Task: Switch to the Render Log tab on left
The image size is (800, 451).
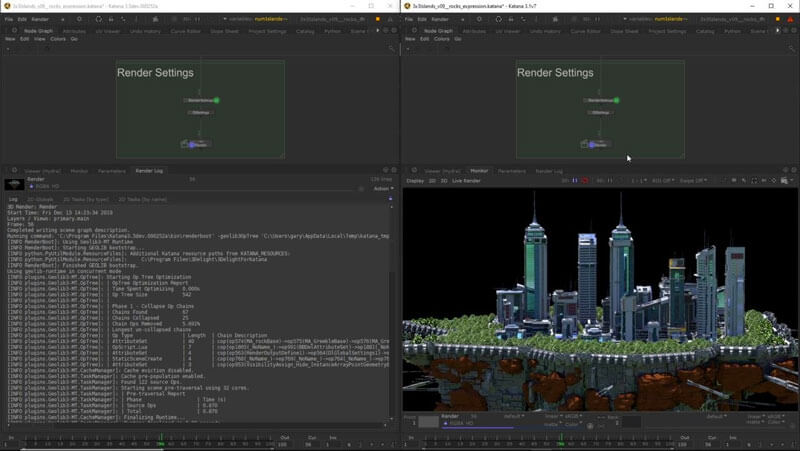Action: [149, 170]
